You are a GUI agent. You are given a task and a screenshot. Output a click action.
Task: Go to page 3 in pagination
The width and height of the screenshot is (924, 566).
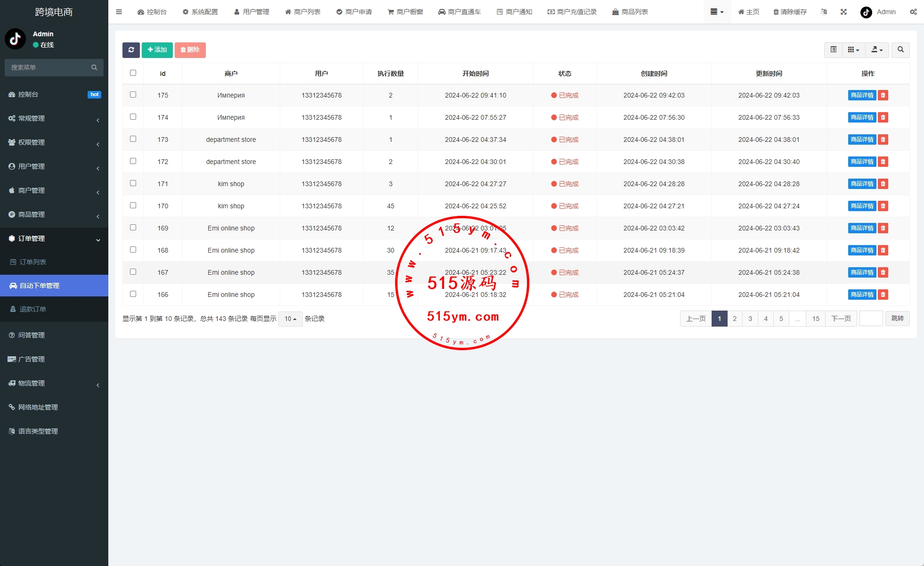750,319
